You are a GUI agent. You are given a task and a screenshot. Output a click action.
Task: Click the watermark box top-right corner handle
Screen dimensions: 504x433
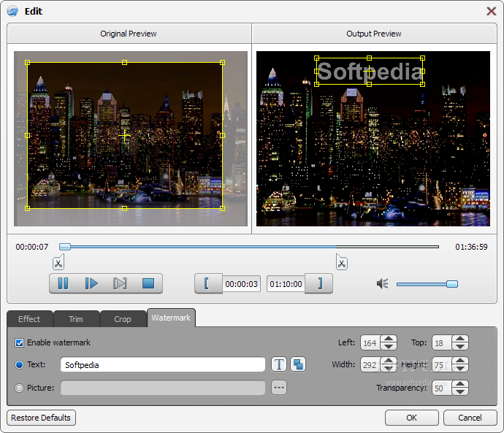[422, 58]
